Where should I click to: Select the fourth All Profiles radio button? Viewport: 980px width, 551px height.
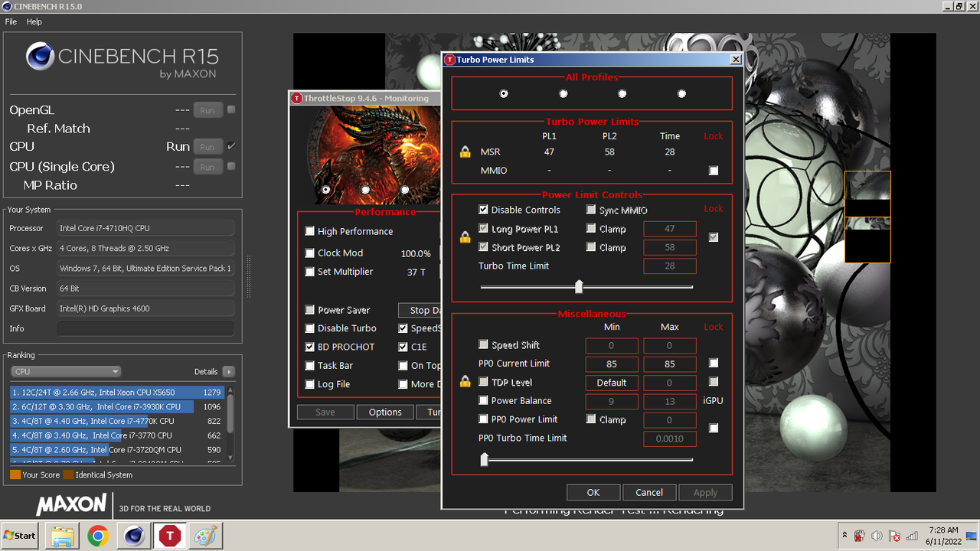coord(681,93)
